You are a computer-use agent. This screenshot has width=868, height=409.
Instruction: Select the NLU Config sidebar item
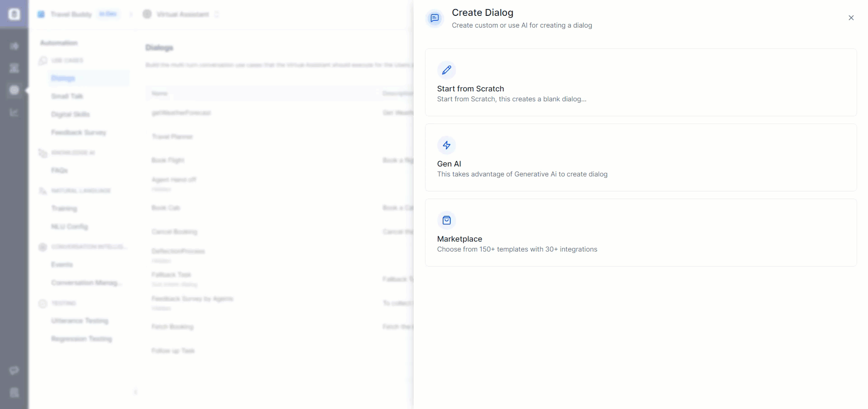(69, 227)
